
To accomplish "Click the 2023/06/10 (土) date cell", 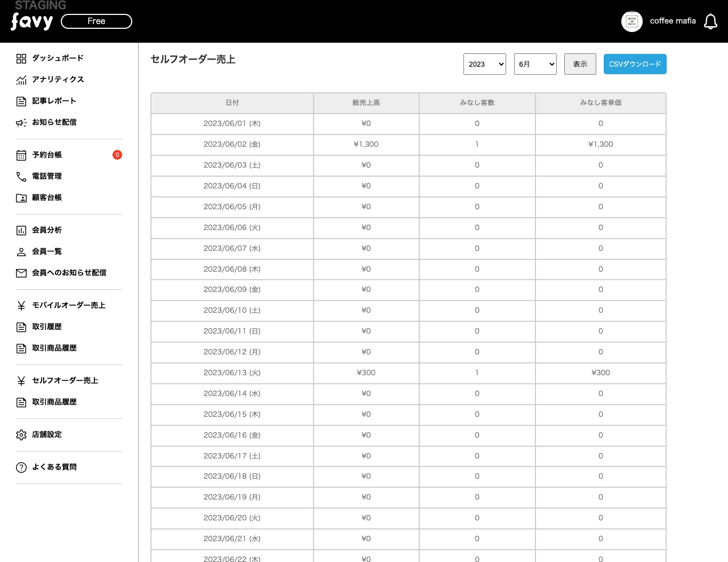I will tap(232, 311).
